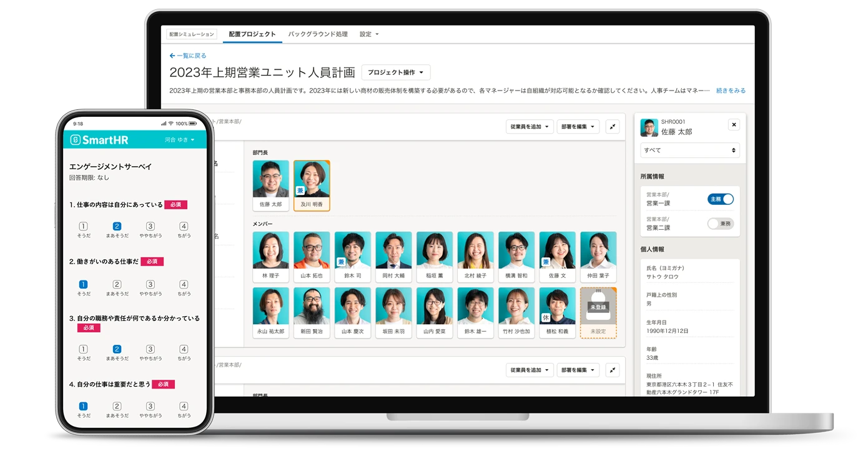Click the collapse icon next to 部署を編集 in the first panel

(613, 127)
